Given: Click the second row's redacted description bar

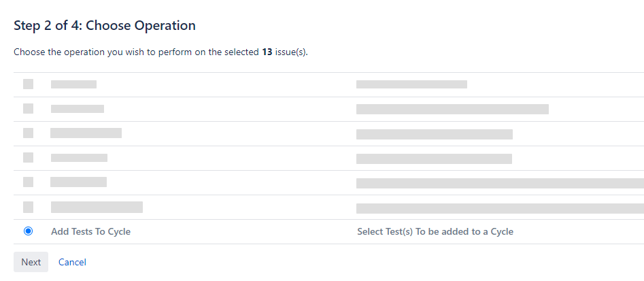Looking at the screenshot, I should point(452,109).
